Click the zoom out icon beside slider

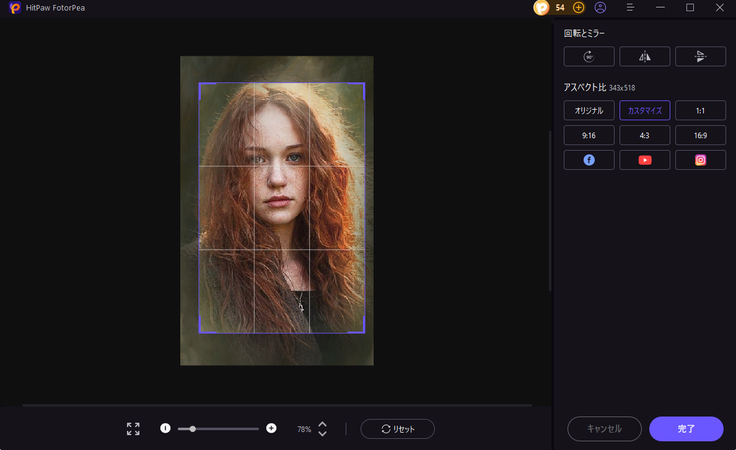pyautogui.click(x=165, y=428)
